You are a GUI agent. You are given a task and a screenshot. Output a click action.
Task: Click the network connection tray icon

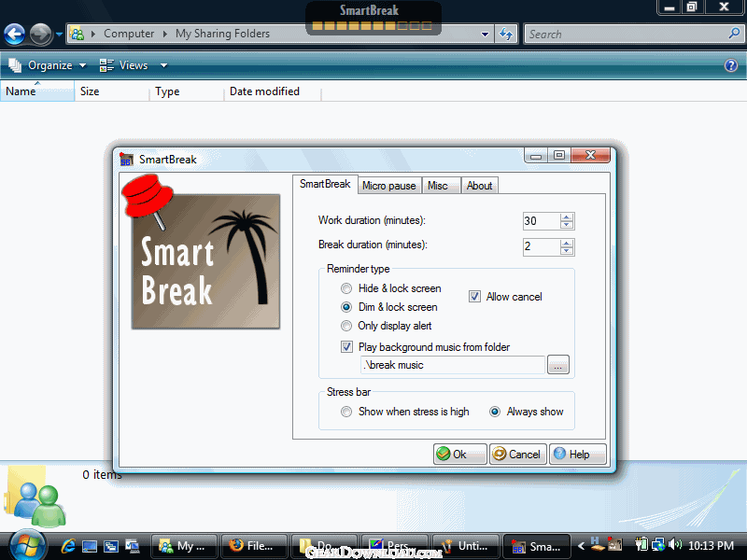point(659,544)
